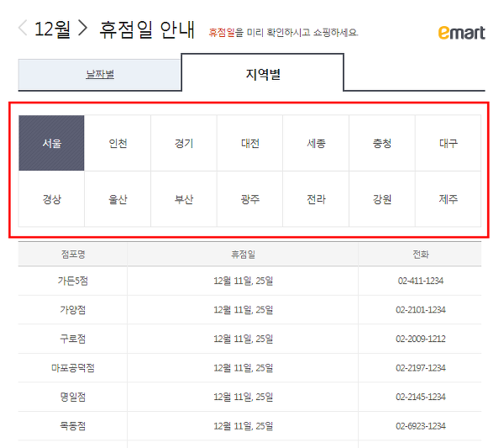Go to next month arrow

point(82,29)
